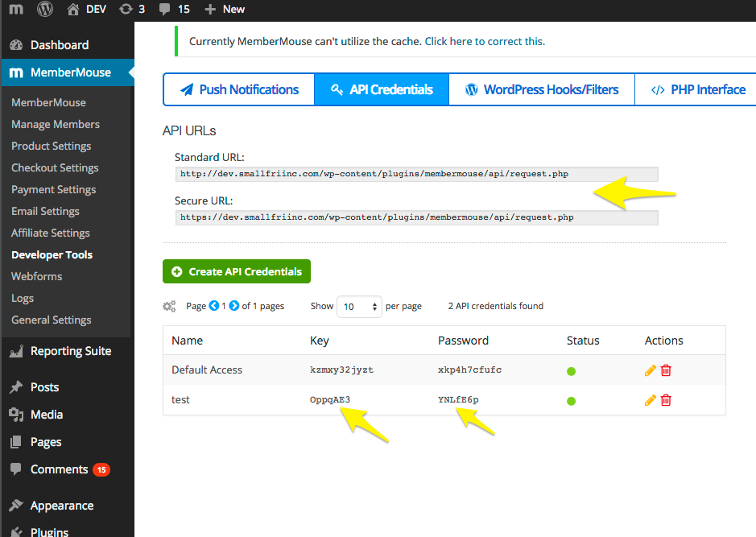756x537 pixels.
Task: View the 15 comments from admin bar
Action: pos(175,9)
